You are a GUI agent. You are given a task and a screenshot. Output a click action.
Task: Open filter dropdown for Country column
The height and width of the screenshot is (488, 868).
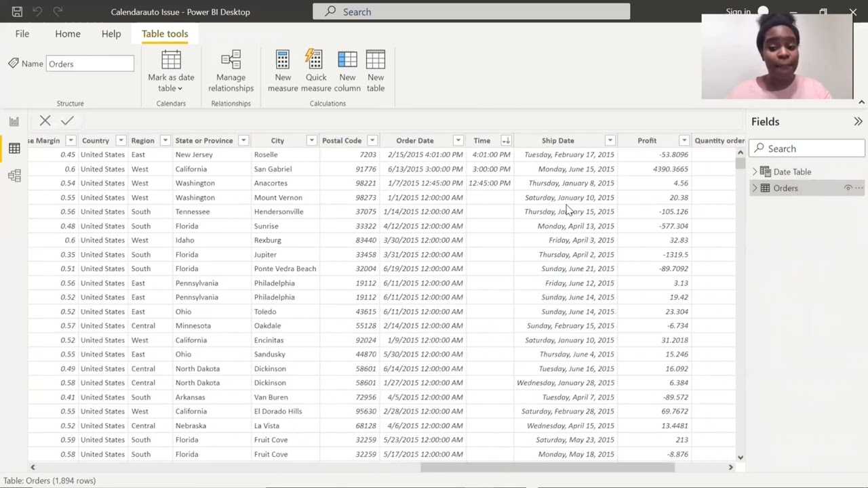click(121, 140)
